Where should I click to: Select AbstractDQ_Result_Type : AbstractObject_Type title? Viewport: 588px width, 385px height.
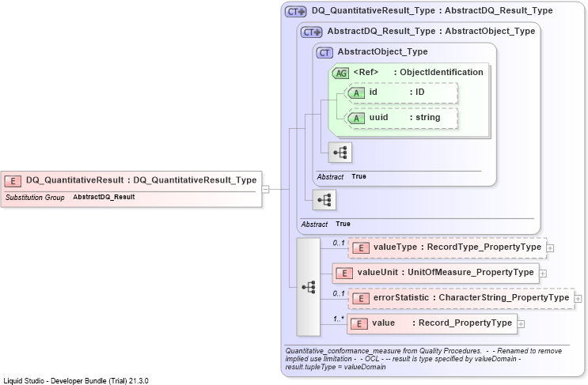431,31
